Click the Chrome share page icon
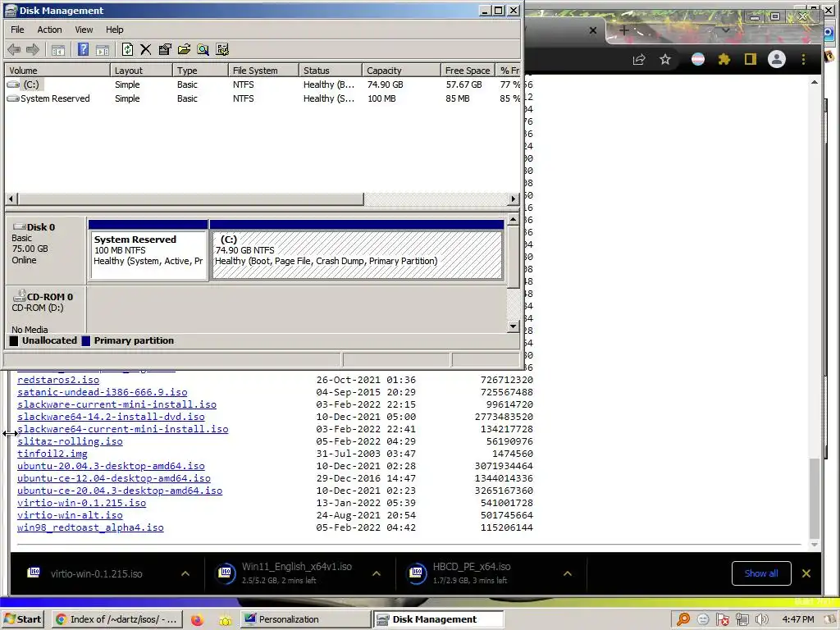This screenshot has width=840, height=630. [638, 59]
